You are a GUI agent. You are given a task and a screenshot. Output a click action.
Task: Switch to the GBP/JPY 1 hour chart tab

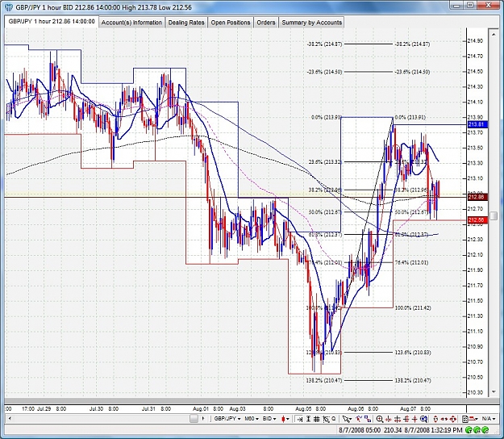coord(52,22)
